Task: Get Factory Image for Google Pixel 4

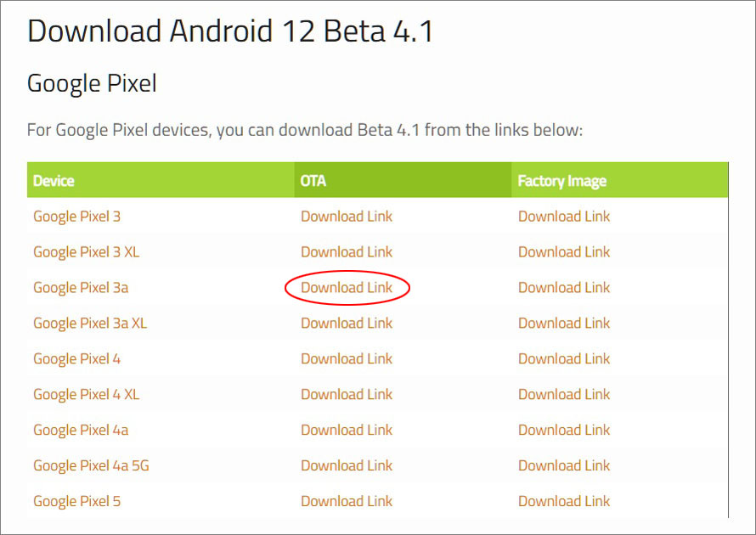Action: tap(564, 359)
